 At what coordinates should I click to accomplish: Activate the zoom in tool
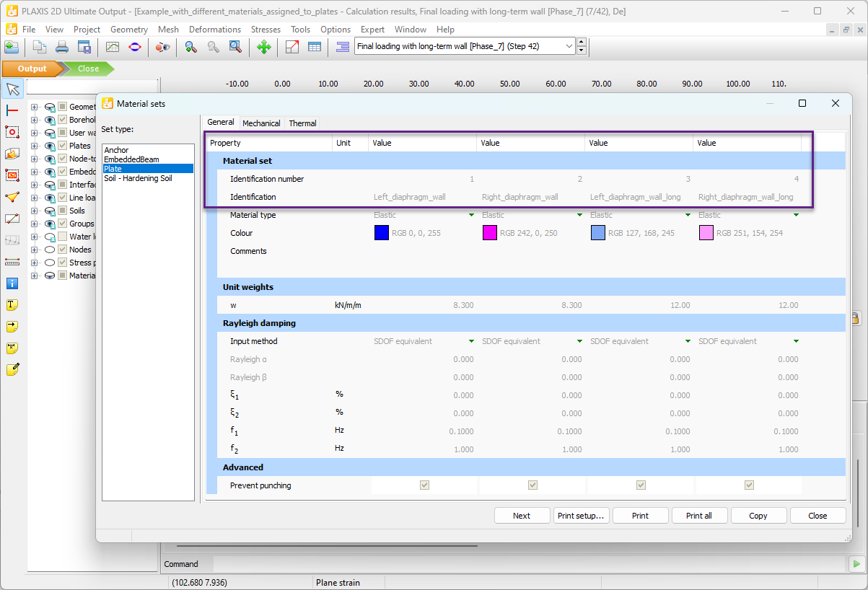[192, 46]
